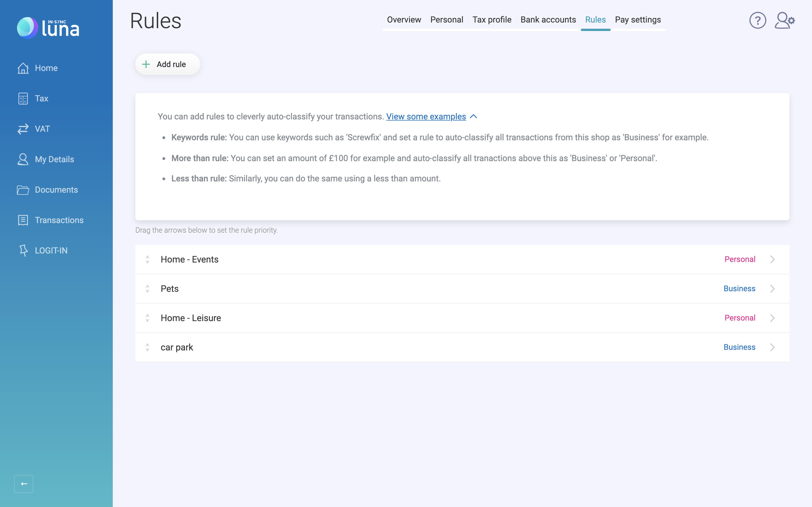Screen dimensions: 812x507
Task: Grab priority arrows for Home - Leisure rule
Action: pos(147,318)
